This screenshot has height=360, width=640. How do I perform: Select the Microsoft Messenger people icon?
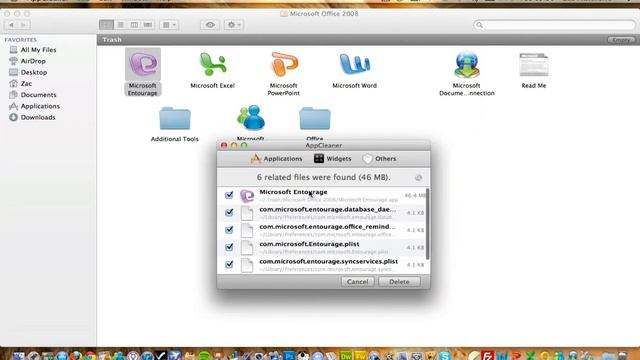coord(251,118)
